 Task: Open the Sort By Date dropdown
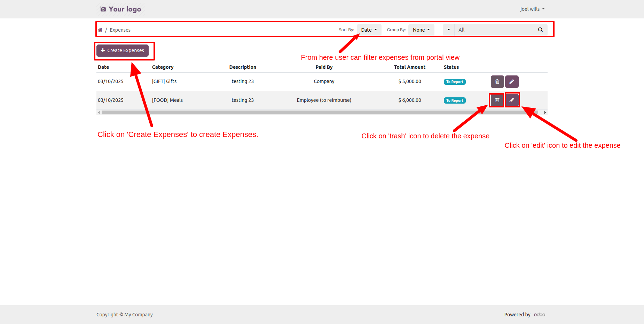point(369,30)
